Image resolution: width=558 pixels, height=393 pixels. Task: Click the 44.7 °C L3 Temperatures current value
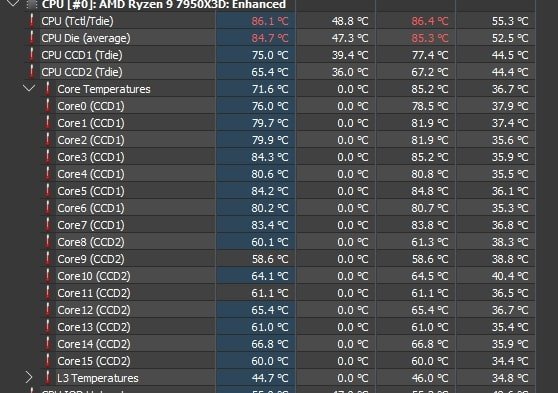270,378
